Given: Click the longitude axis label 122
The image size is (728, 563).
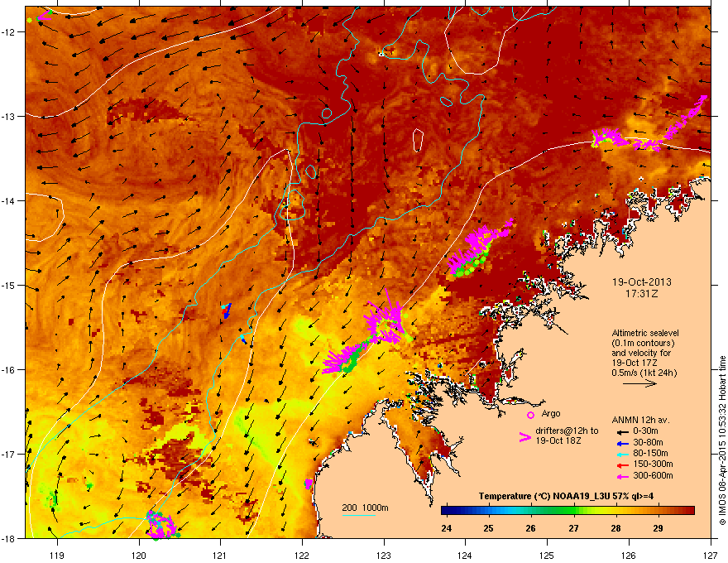Looking at the screenshot, I should pos(302,555).
